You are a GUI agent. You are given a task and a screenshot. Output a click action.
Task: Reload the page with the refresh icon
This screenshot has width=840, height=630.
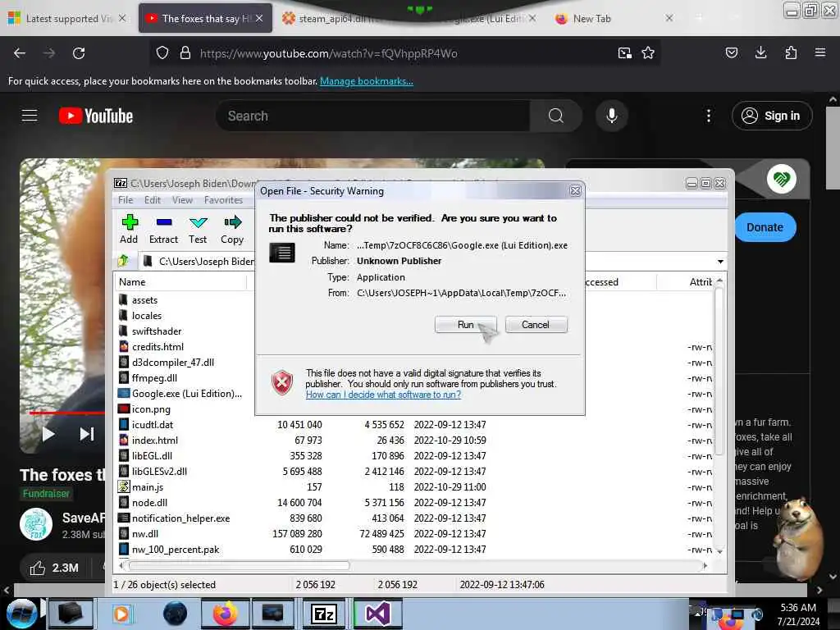coord(79,53)
